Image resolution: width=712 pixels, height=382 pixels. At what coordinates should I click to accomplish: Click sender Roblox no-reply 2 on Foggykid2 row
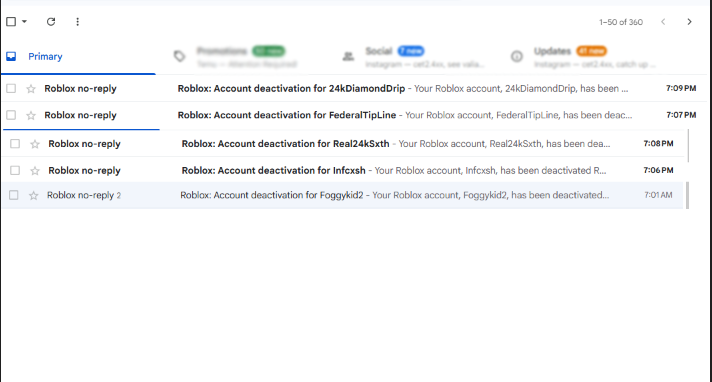pos(84,195)
